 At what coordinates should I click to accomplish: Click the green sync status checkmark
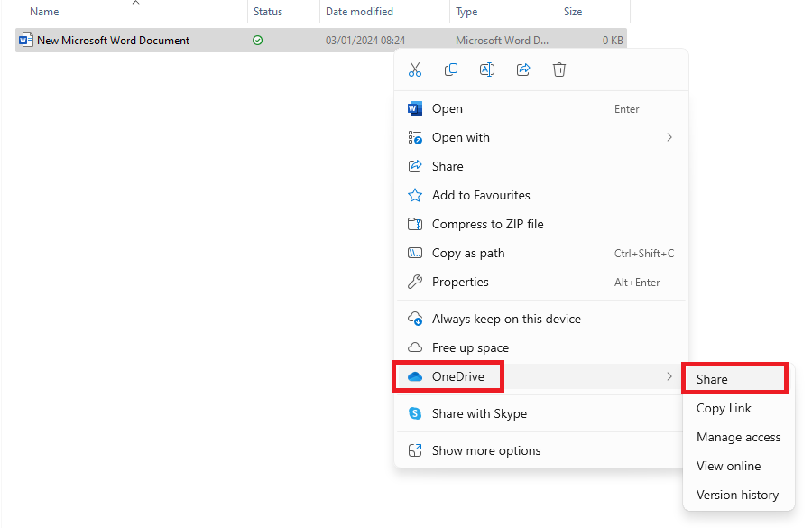coord(257,40)
